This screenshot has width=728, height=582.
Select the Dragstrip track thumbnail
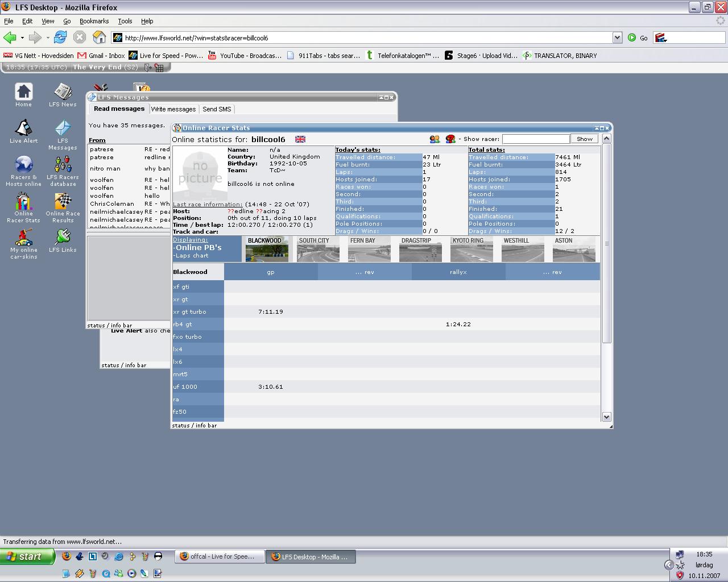(x=420, y=250)
